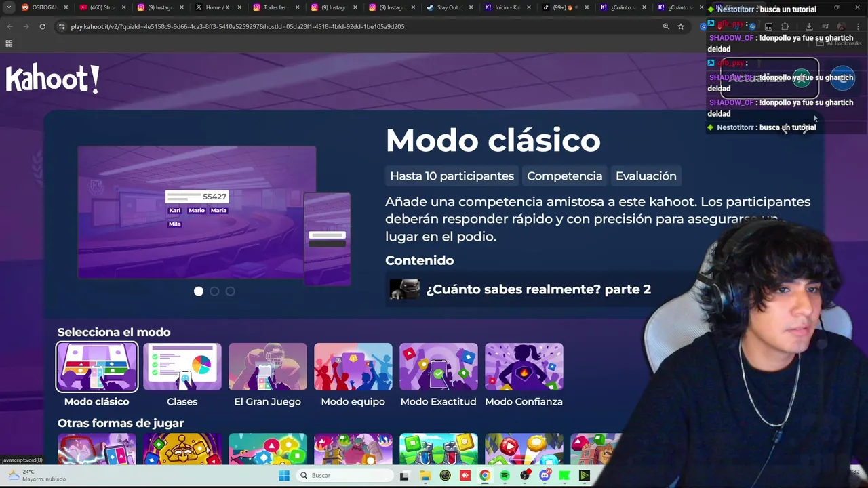
Task: Open the golden lion game thumbnail
Action: click(182, 449)
